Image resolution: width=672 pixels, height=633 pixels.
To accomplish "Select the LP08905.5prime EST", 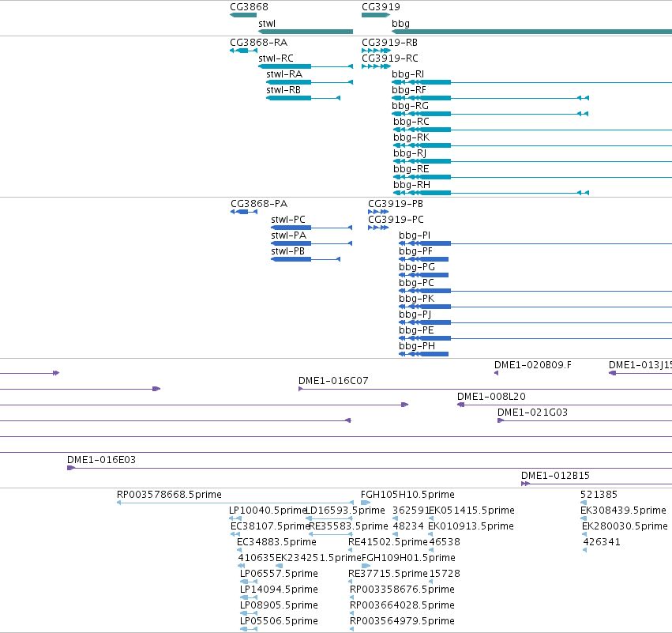I will [249, 613].
